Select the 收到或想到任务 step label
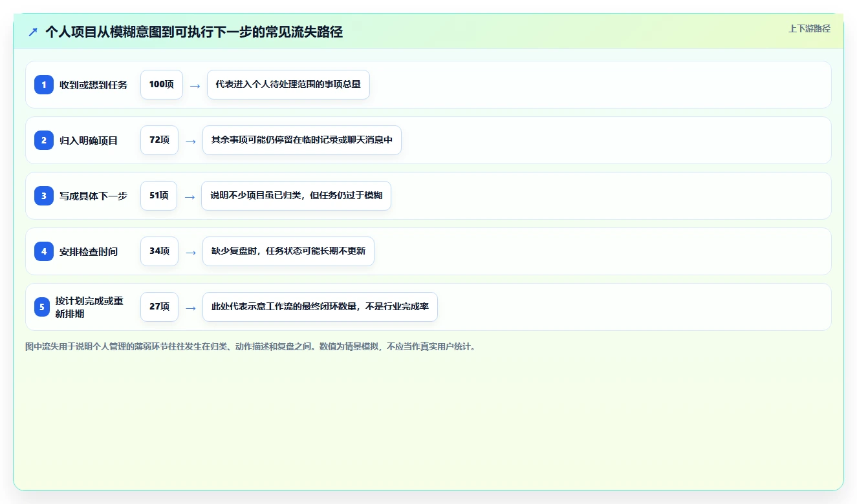 [x=93, y=85]
